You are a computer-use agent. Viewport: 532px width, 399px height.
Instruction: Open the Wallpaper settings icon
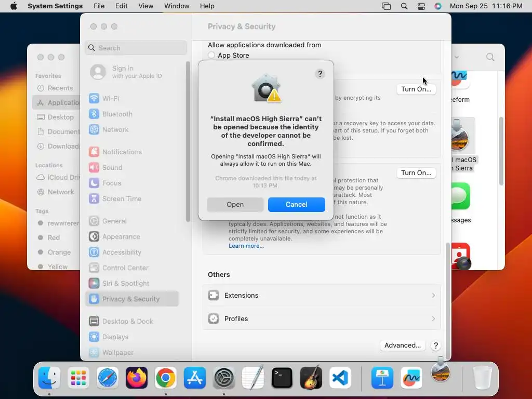tap(94, 353)
